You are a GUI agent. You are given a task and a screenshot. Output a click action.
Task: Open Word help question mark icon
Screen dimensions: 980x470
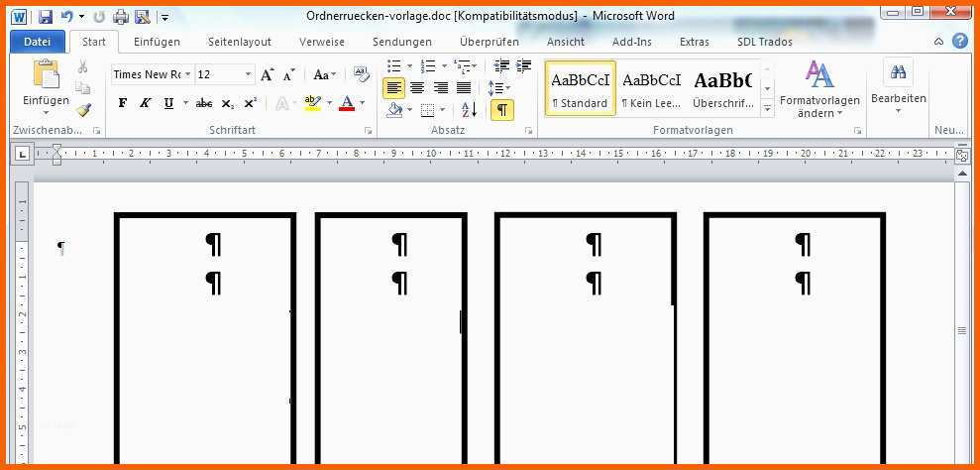[959, 42]
